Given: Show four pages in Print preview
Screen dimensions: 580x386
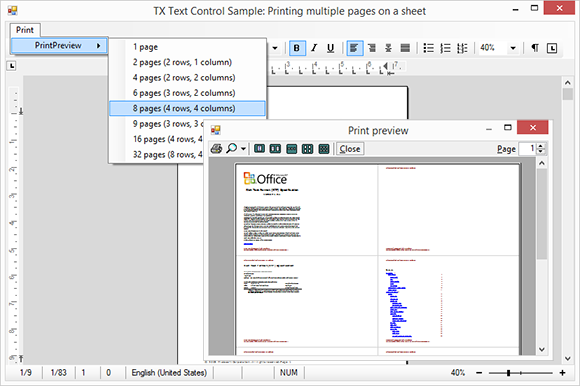Looking at the screenshot, I should click(307, 149).
